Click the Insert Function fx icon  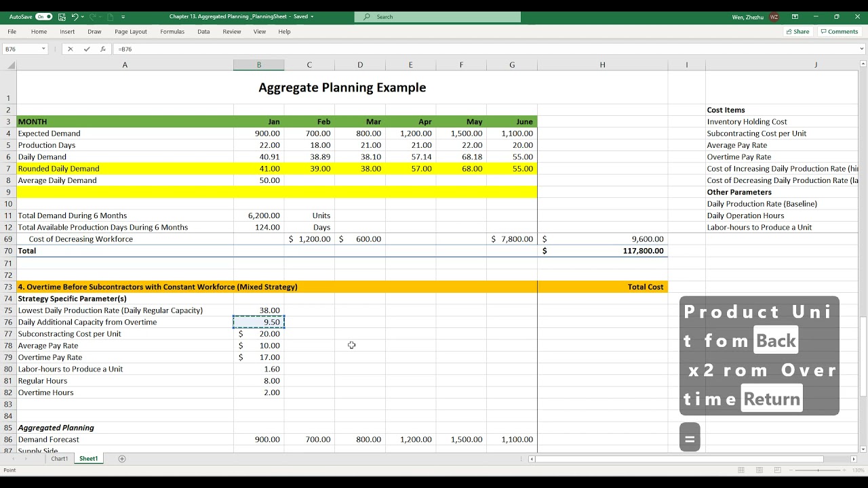click(x=103, y=49)
